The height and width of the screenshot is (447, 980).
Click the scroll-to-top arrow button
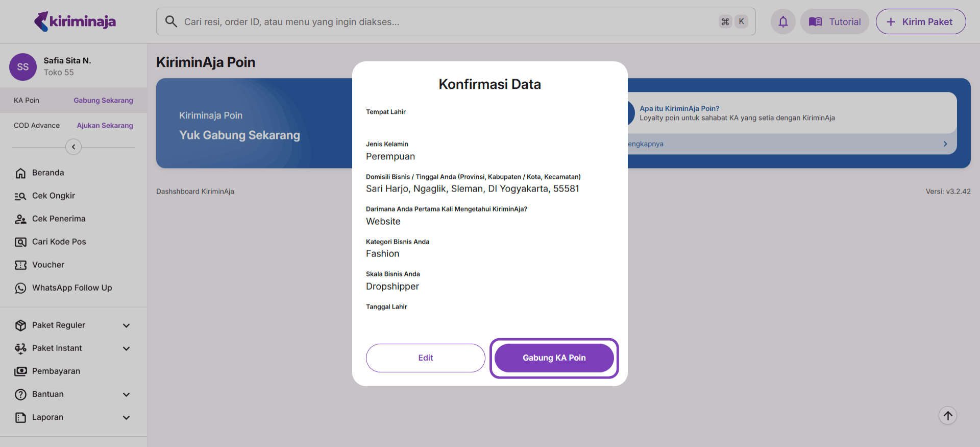[x=948, y=416]
